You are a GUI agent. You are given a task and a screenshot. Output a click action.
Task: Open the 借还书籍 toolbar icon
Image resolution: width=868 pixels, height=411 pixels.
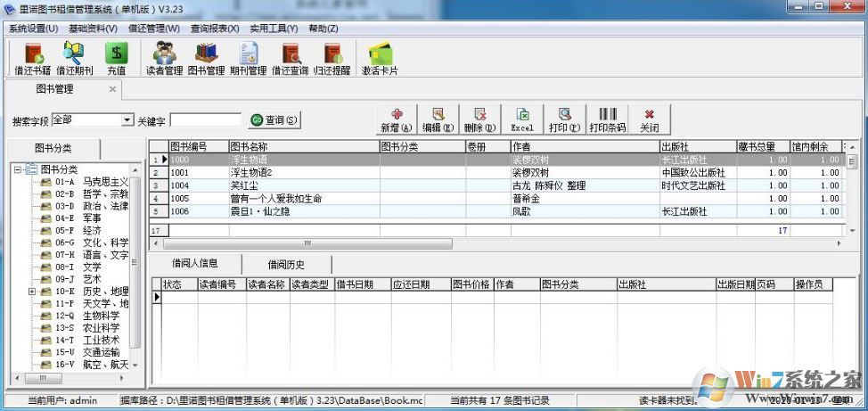(33, 59)
